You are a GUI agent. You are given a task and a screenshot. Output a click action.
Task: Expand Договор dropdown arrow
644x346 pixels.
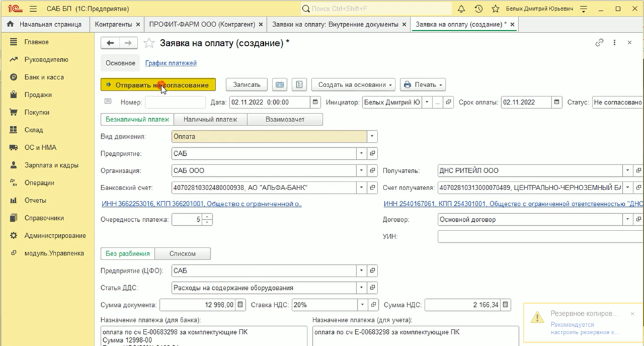pyautogui.click(x=627, y=219)
